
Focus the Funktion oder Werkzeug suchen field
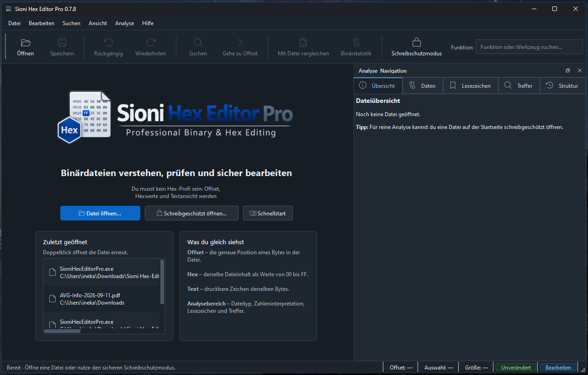pos(529,47)
